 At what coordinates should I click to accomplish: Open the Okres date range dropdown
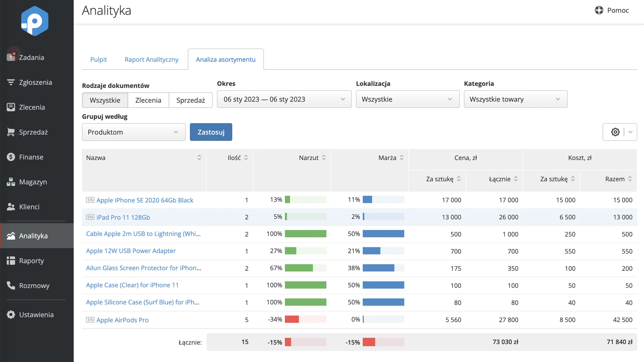pyautogui.click(x=284, y=99)
